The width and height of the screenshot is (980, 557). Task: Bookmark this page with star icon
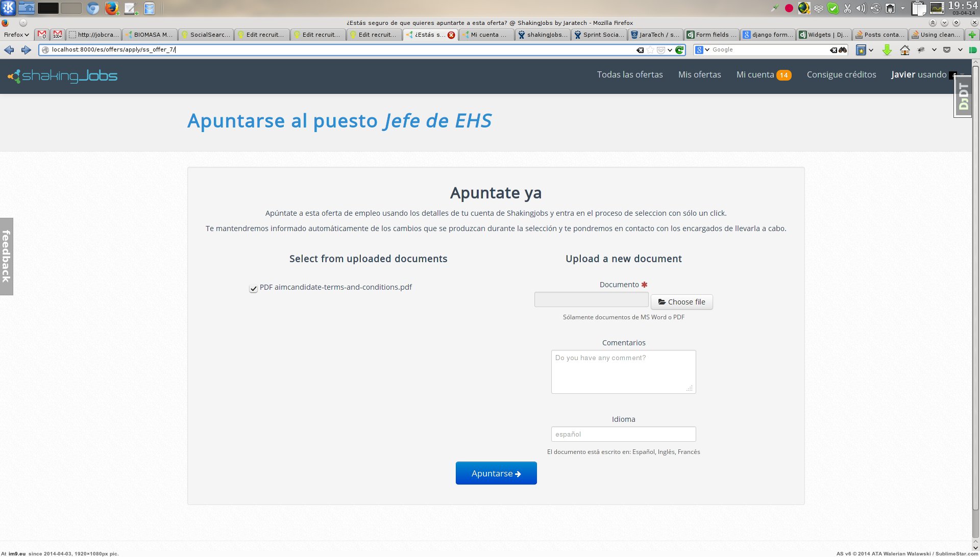coord(650,50)
